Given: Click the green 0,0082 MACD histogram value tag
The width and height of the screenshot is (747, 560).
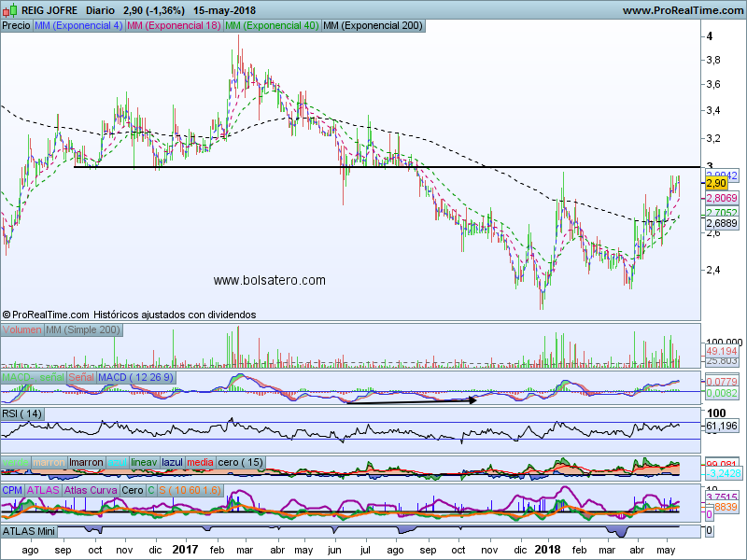Looking at the screenshot, I should [724, 394].
